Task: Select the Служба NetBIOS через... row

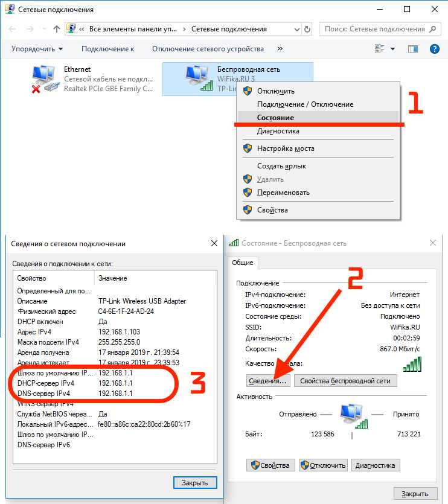Action: point(115,414)
